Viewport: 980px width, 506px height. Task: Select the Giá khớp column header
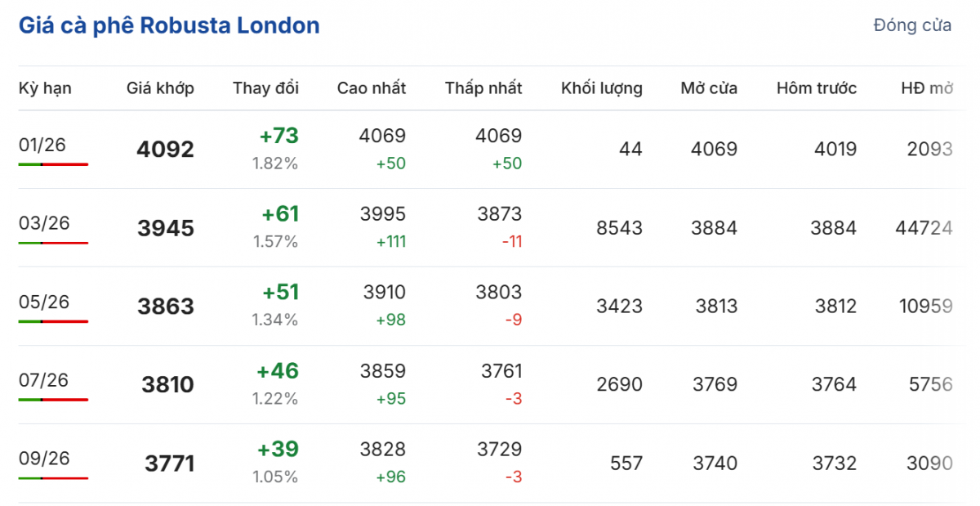pyautogui.click(x=160, y=88)
